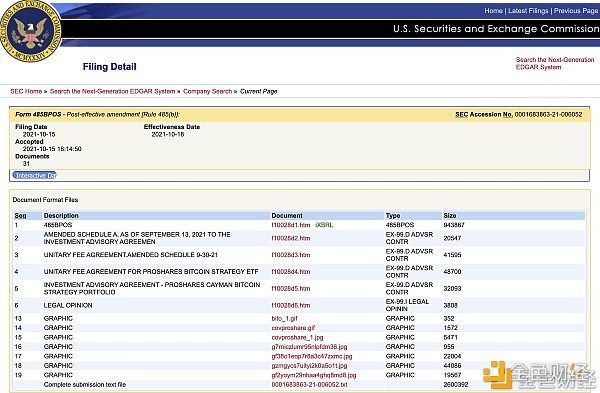Click the Interactive Data button
This screenshot has width=600, height=393.
[x=35, y=175]
